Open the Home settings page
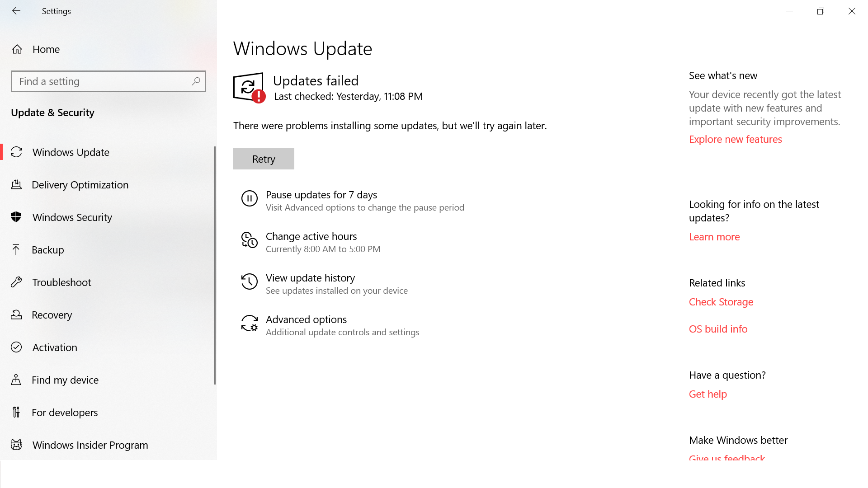Viewport: 868px width, 488px height. pyautogui.click(x=108, y=49)
